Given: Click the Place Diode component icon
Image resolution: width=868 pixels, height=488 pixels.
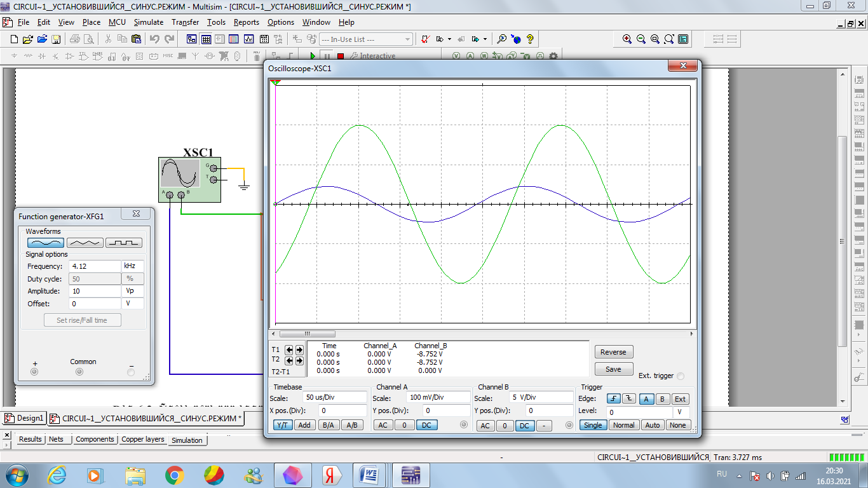Looking at the screenshot, I should point(42,56).
